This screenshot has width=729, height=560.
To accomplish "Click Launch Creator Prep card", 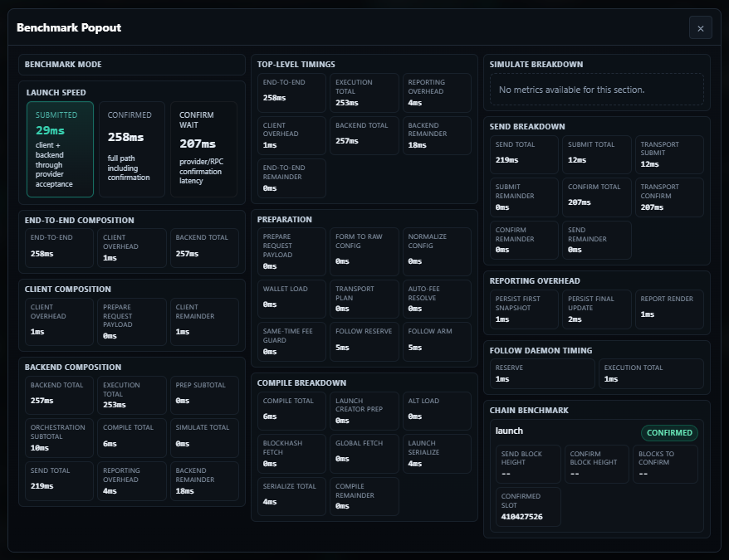I will [364, 411].
